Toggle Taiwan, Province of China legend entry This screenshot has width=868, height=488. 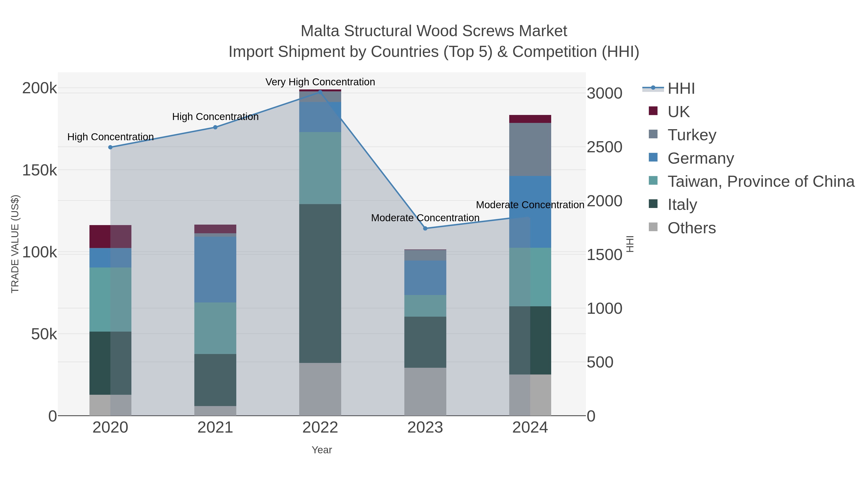pos(751,181)
